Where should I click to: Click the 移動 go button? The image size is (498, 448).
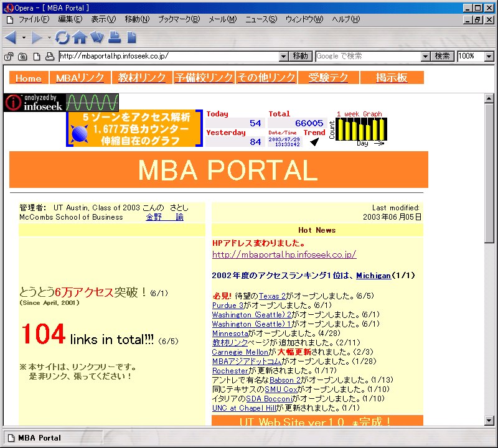tap(300, 57)
